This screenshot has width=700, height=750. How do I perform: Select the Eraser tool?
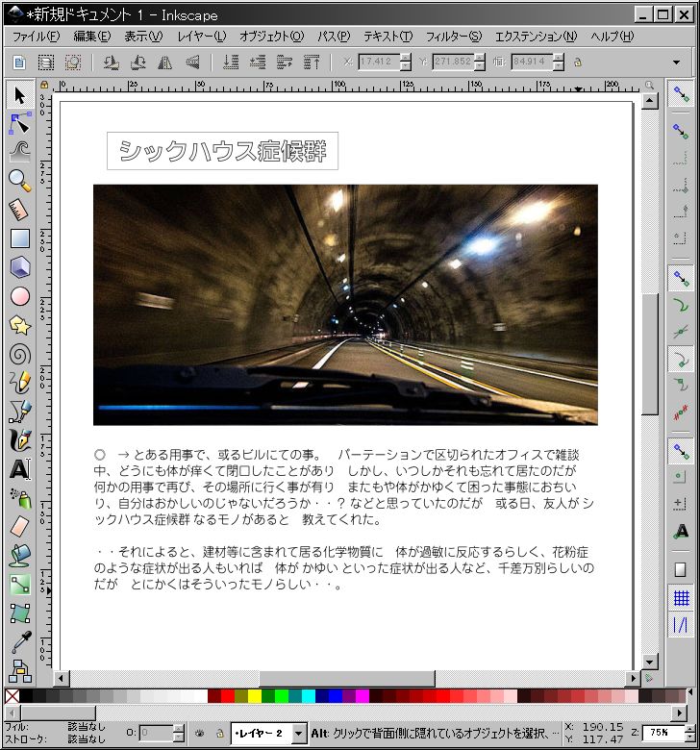point(19,527)
